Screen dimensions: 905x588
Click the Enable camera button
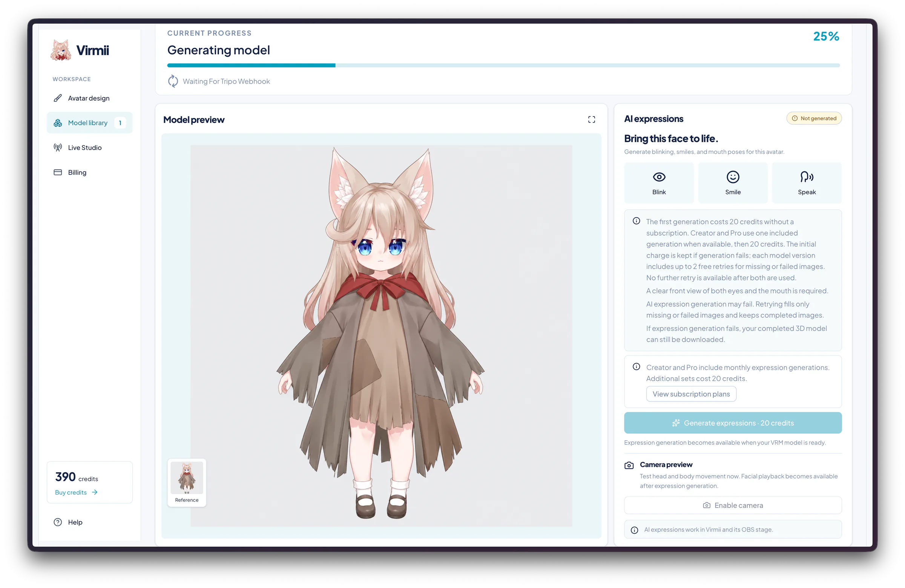coord(732,505)
